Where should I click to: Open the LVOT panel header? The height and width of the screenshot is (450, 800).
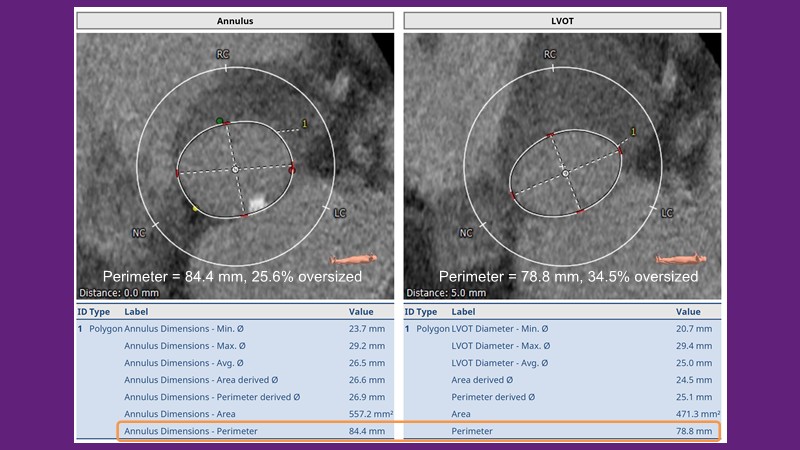562,20
